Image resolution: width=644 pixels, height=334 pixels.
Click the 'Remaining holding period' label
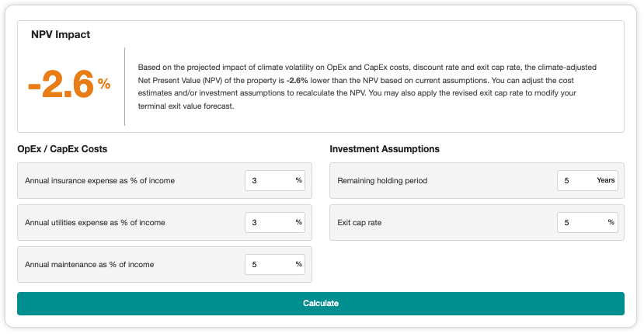pyautogui.click(x=382, y=181)
